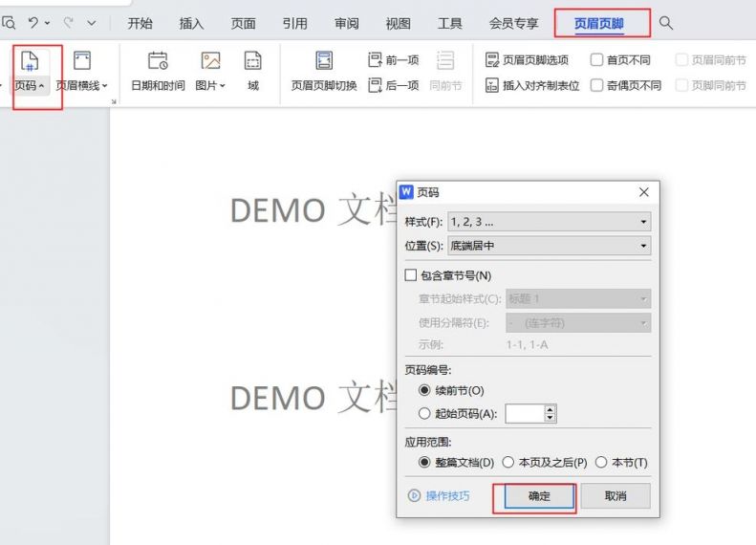The width and height of the screenshot is (756, 545).
Task: Close the 页码 dialog
Action: (x=643, y=192)
